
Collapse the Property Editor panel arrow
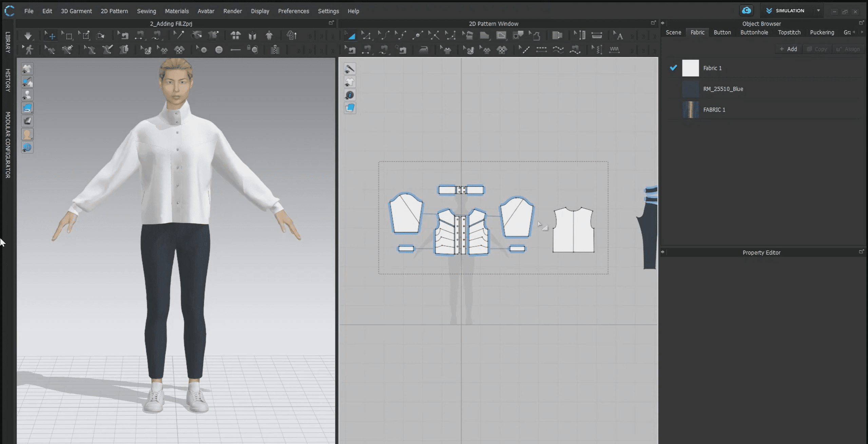click(x=663, y=252)
